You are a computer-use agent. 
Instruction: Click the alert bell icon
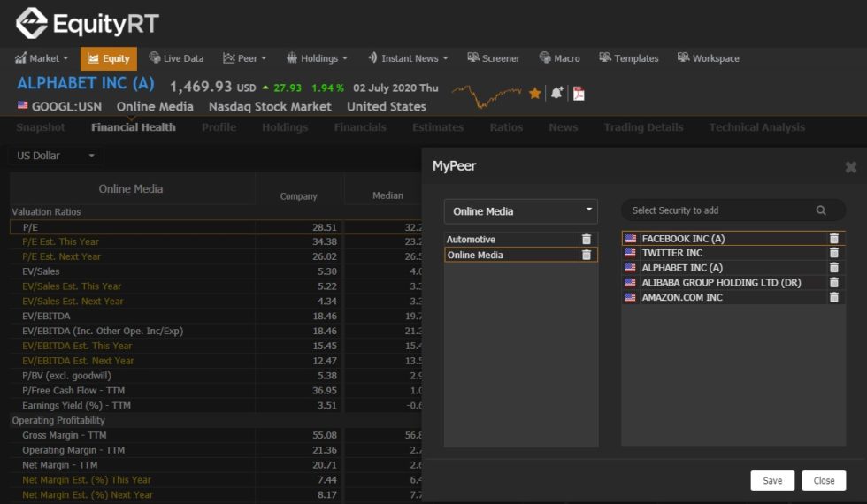coord(556,93)
